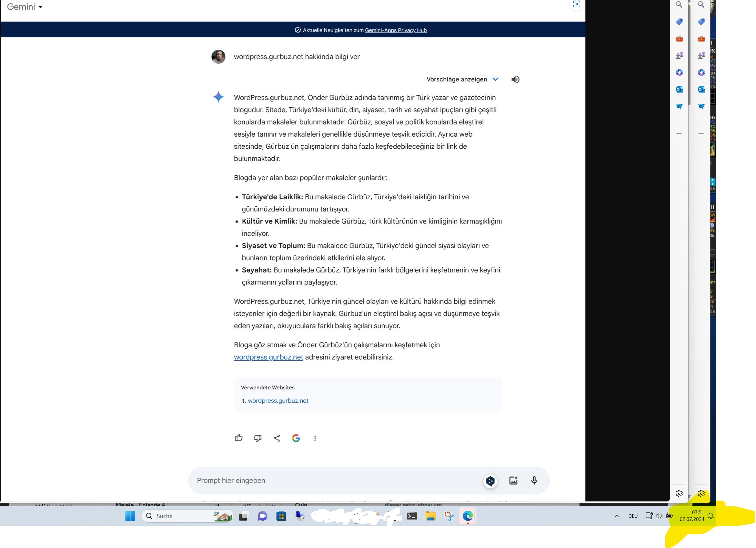This screenshot has height=548, width=756.
Task: Open Microsoft 365 in the right sidebar column
Action: [x=701, y=72]
